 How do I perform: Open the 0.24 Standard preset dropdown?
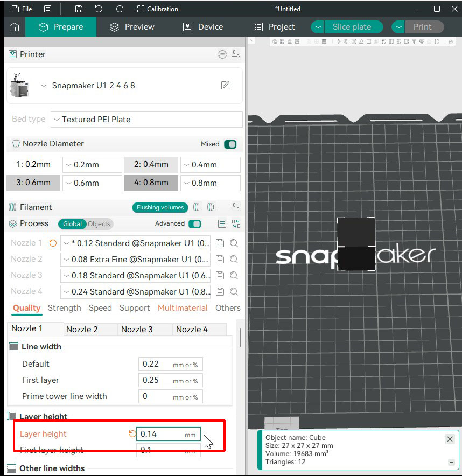point(135,291)
